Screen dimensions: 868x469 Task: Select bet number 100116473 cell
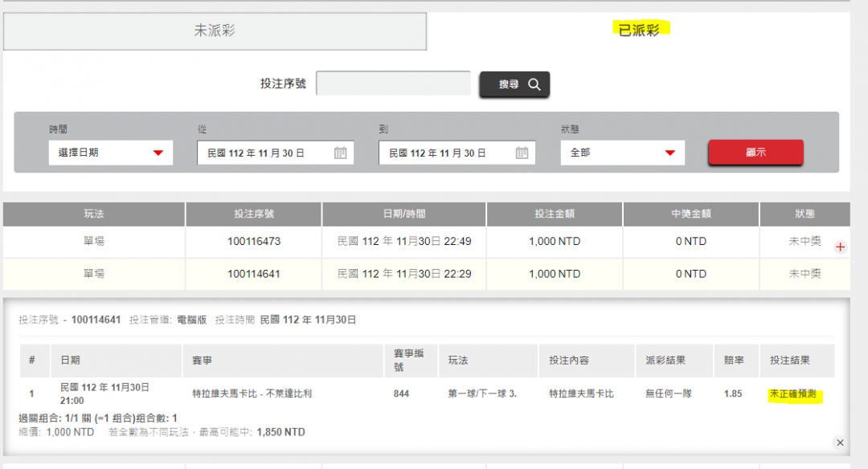[x=253, y=242]
